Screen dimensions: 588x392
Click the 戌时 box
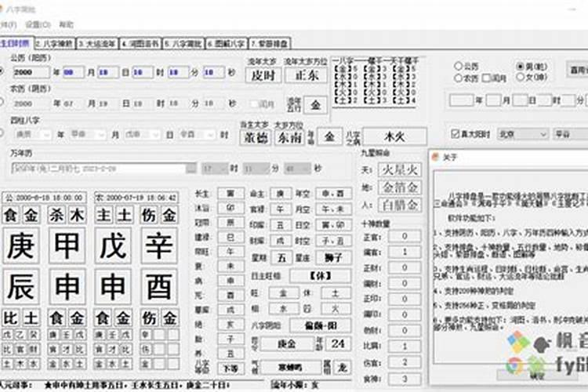point(263,75)
